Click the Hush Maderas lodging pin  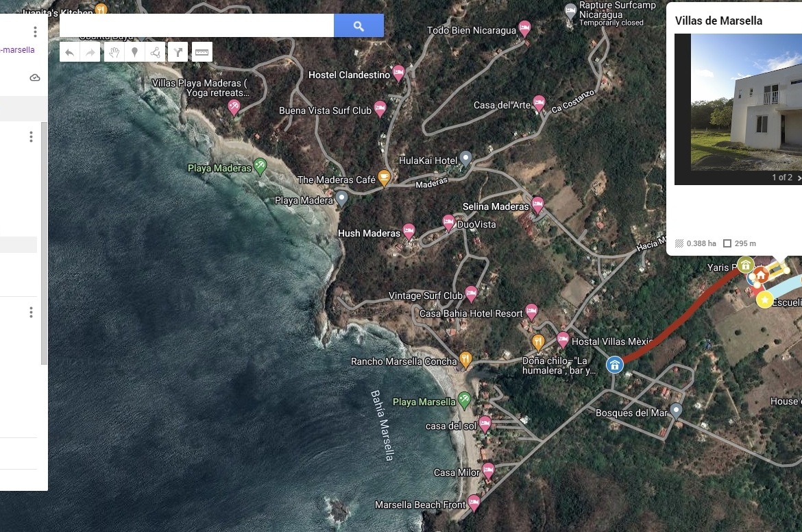click(x=409, y=231)
